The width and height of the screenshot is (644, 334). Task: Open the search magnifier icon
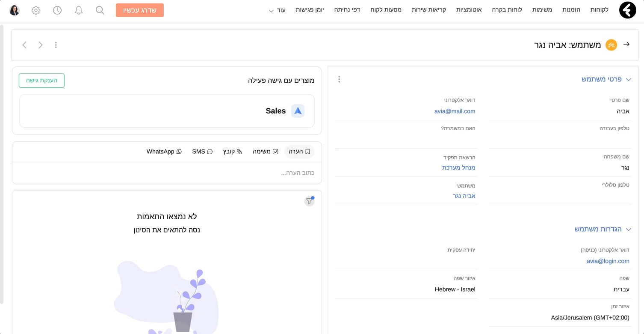click(x=100, y=10)
